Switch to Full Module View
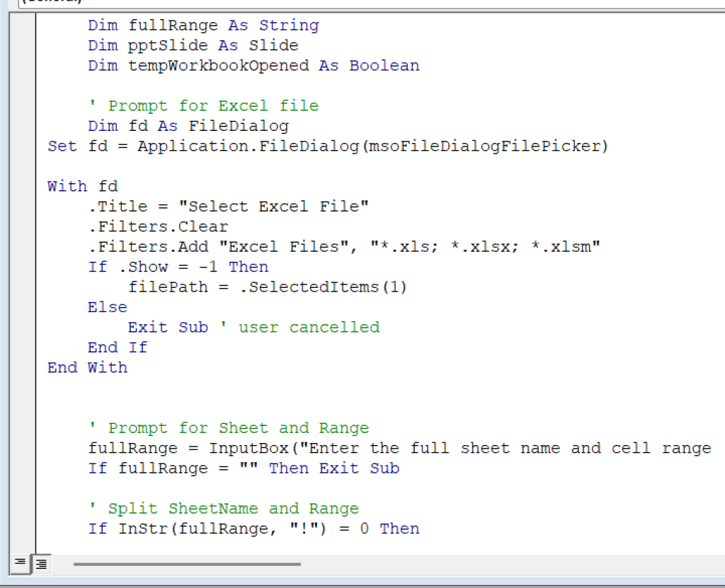The height and width of the screenshot is (588, 725). click(40, 564)
